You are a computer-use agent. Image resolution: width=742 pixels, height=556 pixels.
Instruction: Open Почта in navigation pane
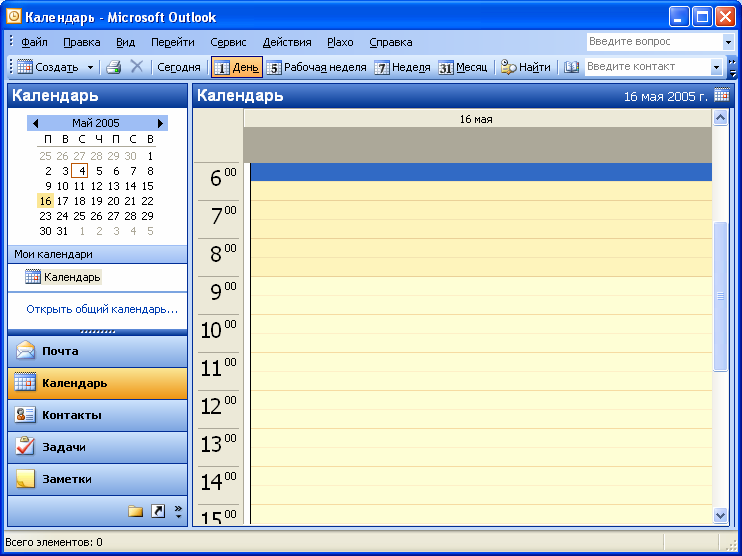[x=97, y=351]
